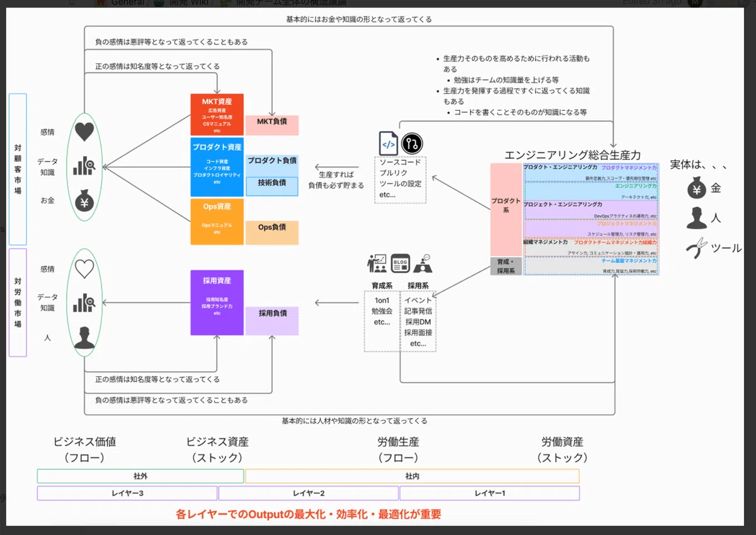Click the green-outlined 社外 bar

pyautogui.click(x=140, y=476)
